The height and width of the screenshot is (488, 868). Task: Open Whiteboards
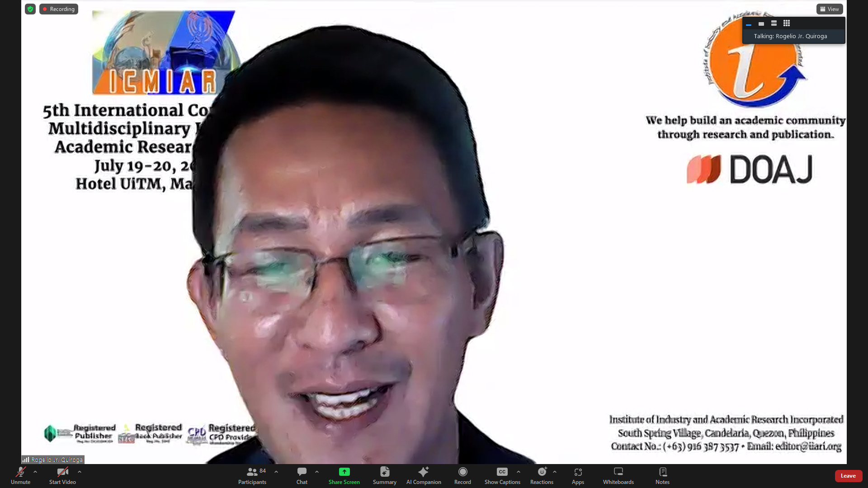tap(618, 475)
